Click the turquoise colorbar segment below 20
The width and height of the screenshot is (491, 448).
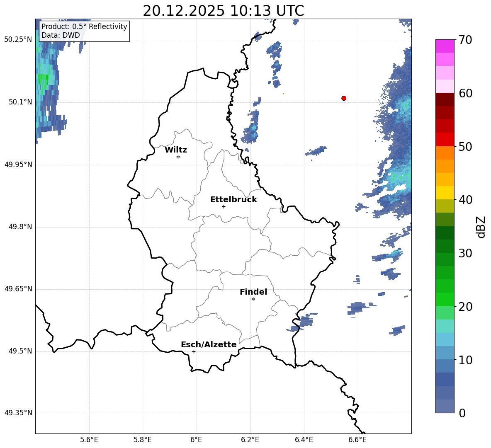point(445,326)
